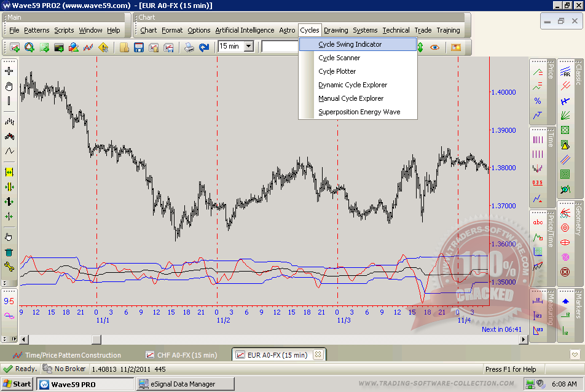The image size is (585, 392).
Task: Select the percent tool in Price panel
Action: [x=538, y=101]
